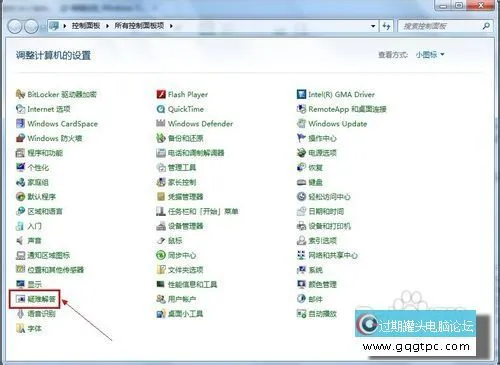Open the Intel(R) GMA Driver icon

pyautogui.click(x=301, y=94)
